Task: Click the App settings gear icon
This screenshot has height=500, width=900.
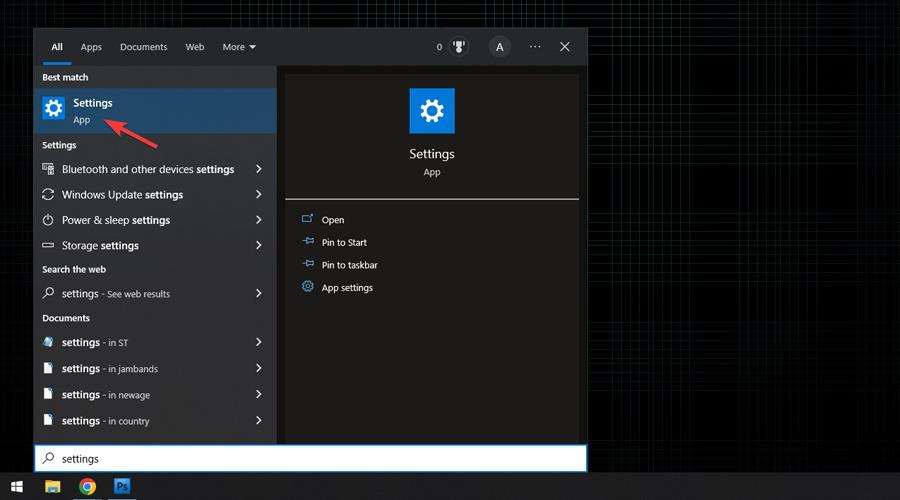Action: (308, 286)
